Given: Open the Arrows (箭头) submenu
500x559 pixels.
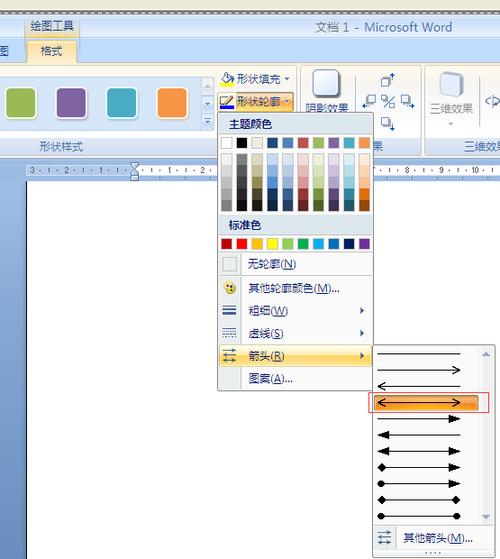Looking at the screenshot, I should click(x=295, y=356).
